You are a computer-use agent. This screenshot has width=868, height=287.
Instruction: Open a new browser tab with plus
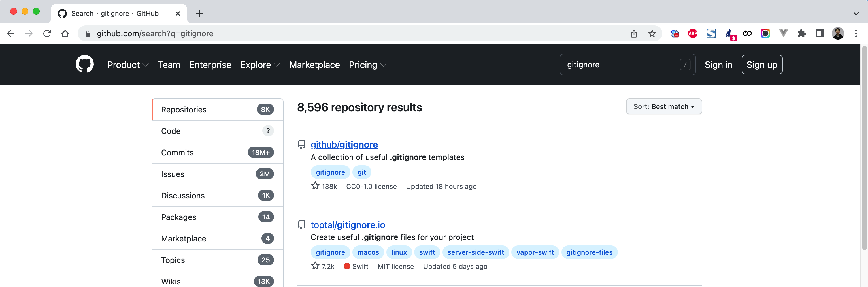199,14
